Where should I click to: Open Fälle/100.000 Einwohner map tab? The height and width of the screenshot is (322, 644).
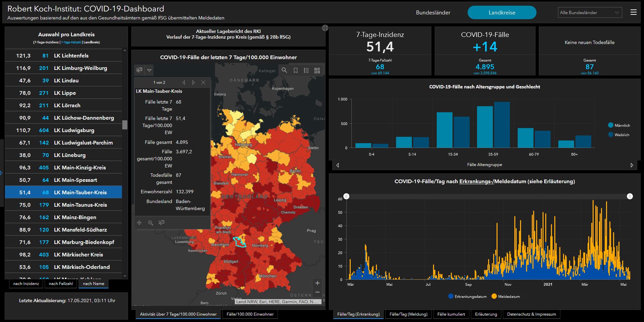(x=250, y=314)
